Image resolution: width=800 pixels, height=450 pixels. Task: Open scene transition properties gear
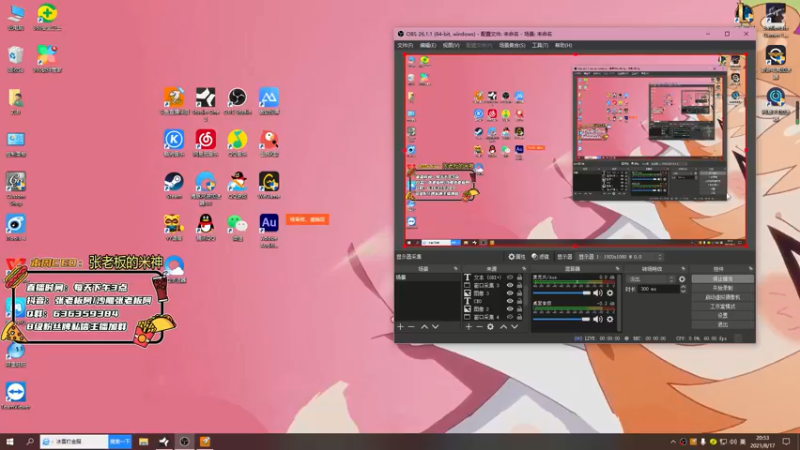click(x=682, y=279)
